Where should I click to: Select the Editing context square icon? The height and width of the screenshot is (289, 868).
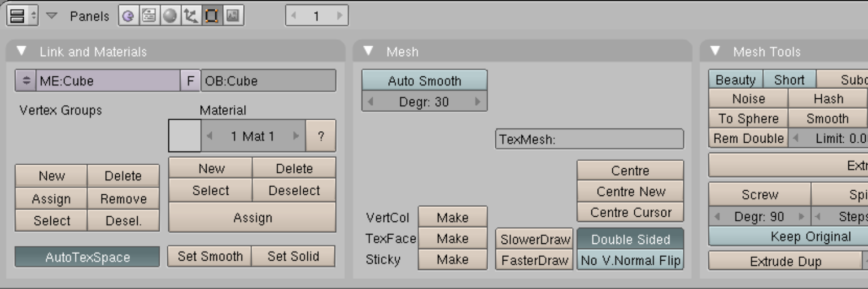point(211,16)
